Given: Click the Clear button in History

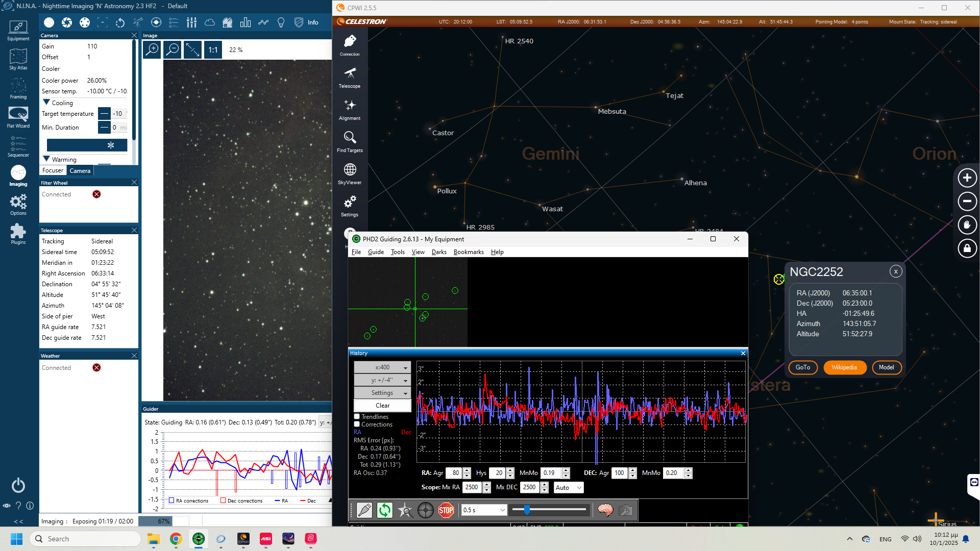Looking at the screenshot, I should coord(382,406).
